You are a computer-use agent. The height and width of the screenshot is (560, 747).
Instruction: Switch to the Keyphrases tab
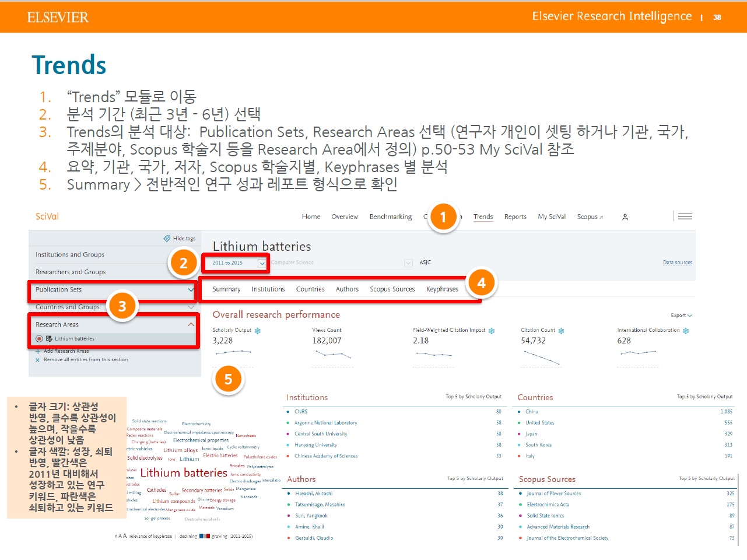tap(442, 289)
